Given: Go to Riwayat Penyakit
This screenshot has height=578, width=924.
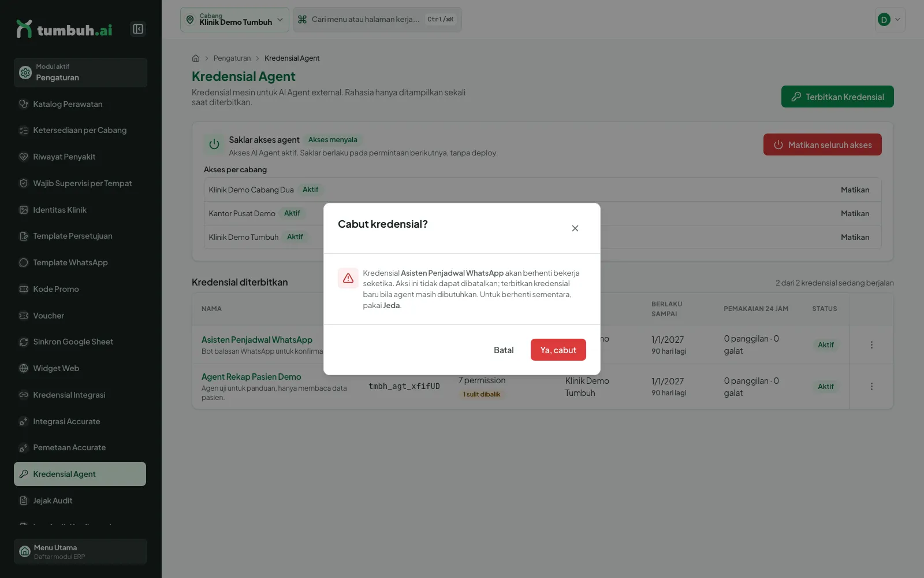Looking at the screenshot, I should [80, 157].
